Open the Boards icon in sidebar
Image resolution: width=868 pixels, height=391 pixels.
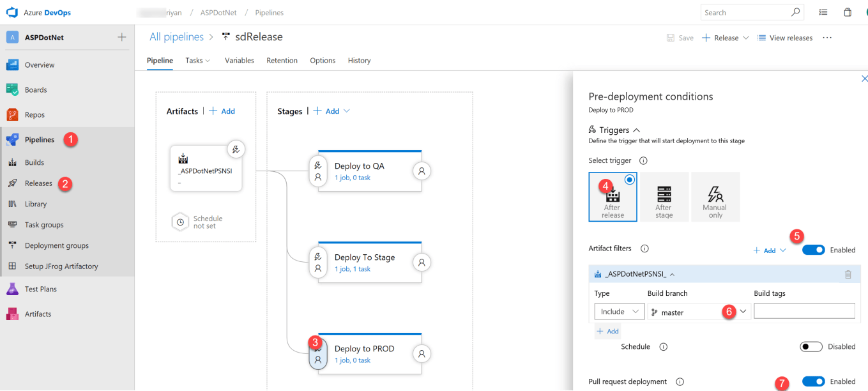[12, 90]
